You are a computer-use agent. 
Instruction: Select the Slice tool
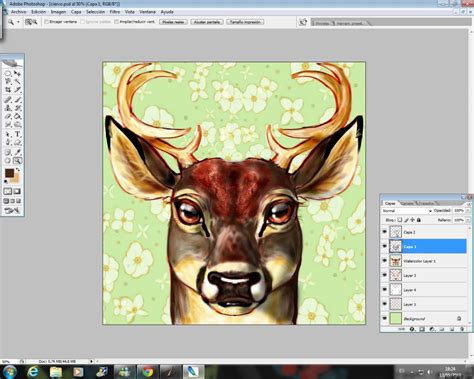pyautogui.click(x=17, y=89)
